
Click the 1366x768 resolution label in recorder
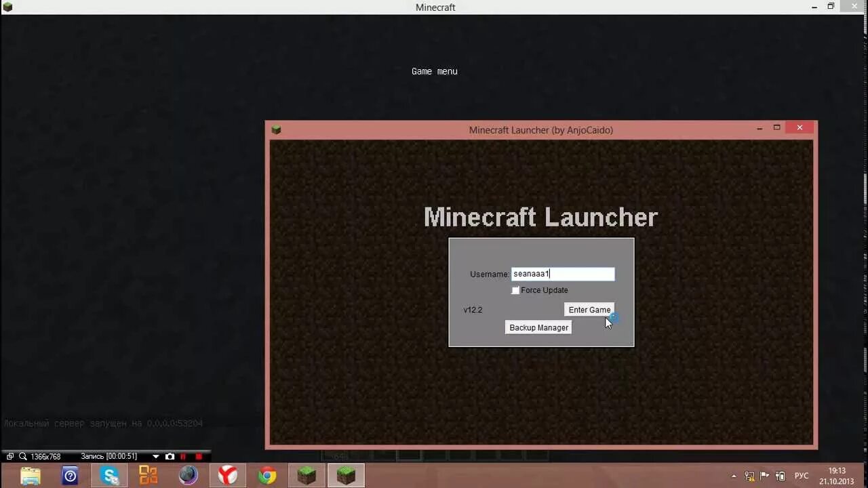point(45,457)
